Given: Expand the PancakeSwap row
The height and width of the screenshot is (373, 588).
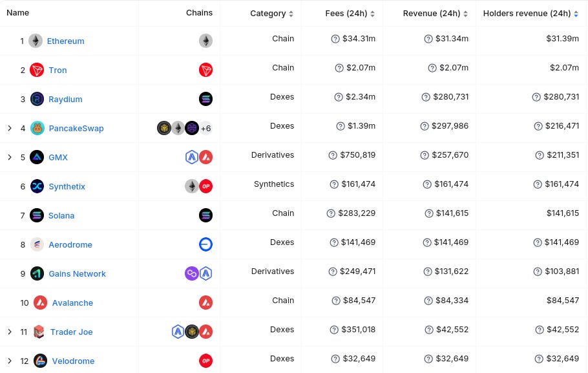Looking at the screenshot, I should [x=10, y=129].
